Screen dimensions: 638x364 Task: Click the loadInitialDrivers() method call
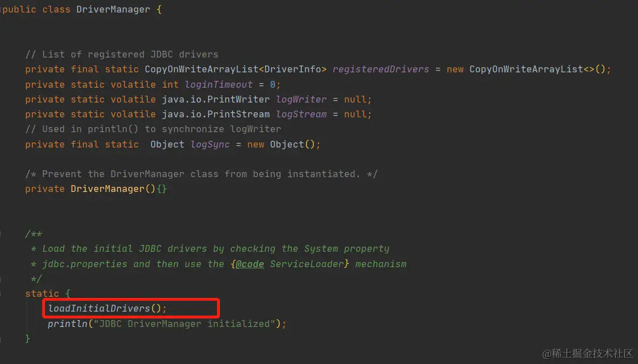point(105,308)
